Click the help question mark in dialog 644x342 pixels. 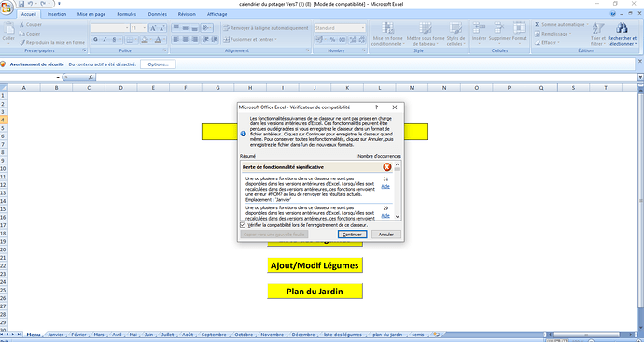coord(377,107)
